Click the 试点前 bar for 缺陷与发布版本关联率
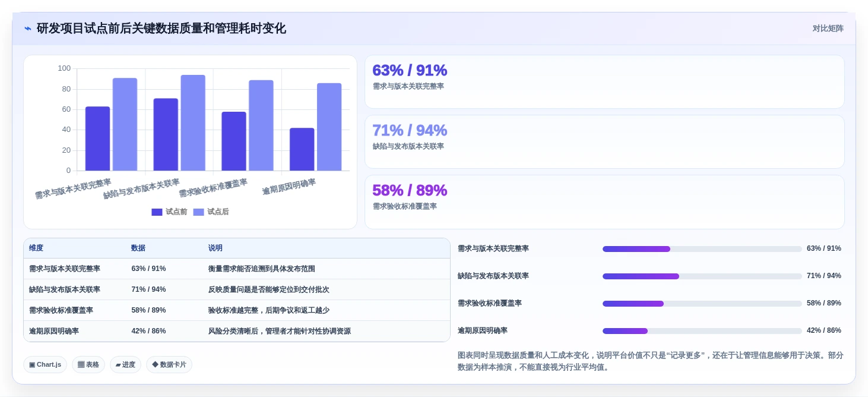 (166, 134)
